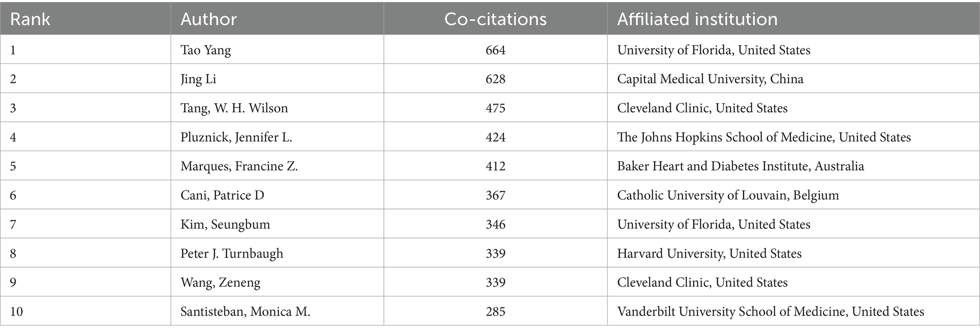
Task: Click the Harvard University, United States cell
Action: point(793,253)
